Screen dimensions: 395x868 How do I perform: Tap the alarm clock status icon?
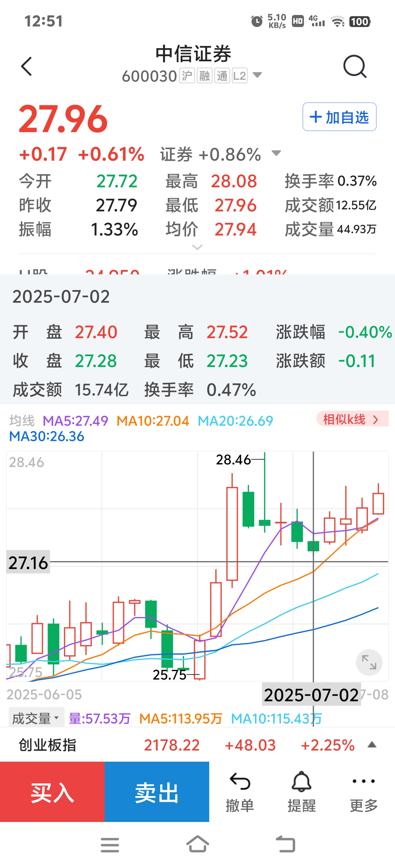point(257,21)
